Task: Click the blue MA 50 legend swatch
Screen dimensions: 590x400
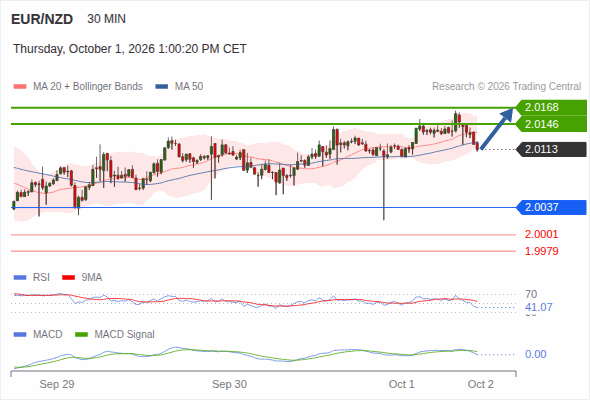Action: [162, 87]
